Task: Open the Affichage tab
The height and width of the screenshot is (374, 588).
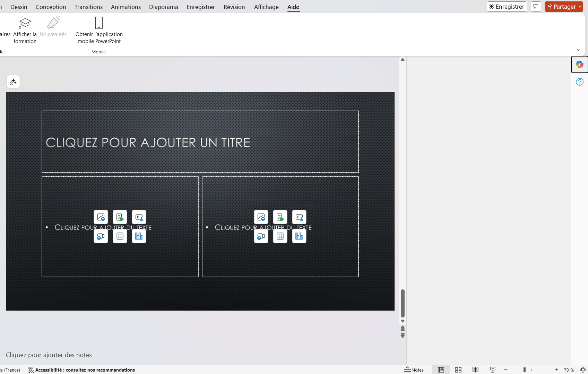Action: 266,7
